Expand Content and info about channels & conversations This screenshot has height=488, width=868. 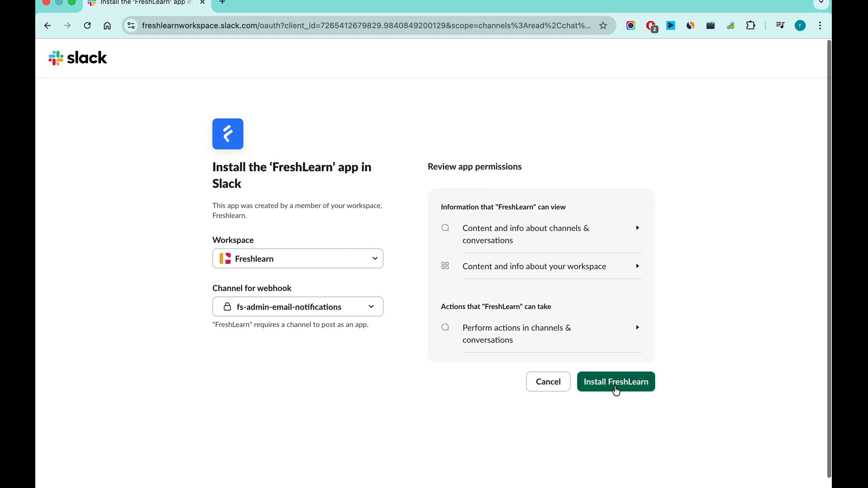coord(637,228)
